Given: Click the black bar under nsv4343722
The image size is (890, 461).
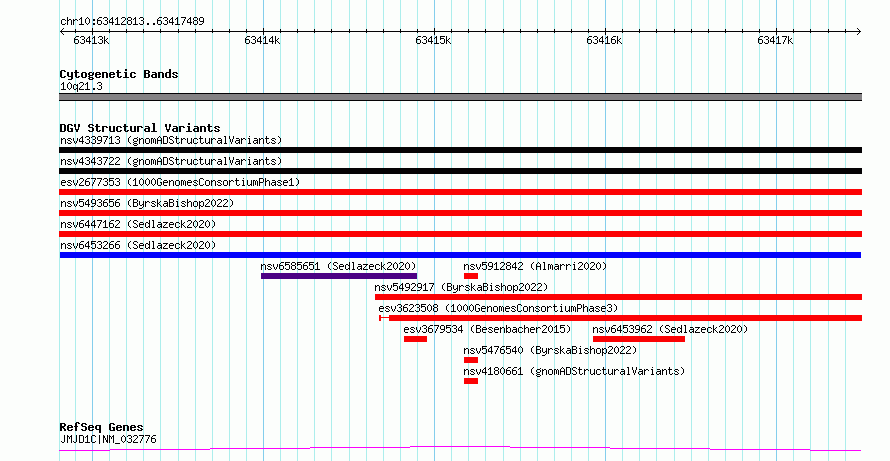Looking at the screenshot, I should coord(460,171).
